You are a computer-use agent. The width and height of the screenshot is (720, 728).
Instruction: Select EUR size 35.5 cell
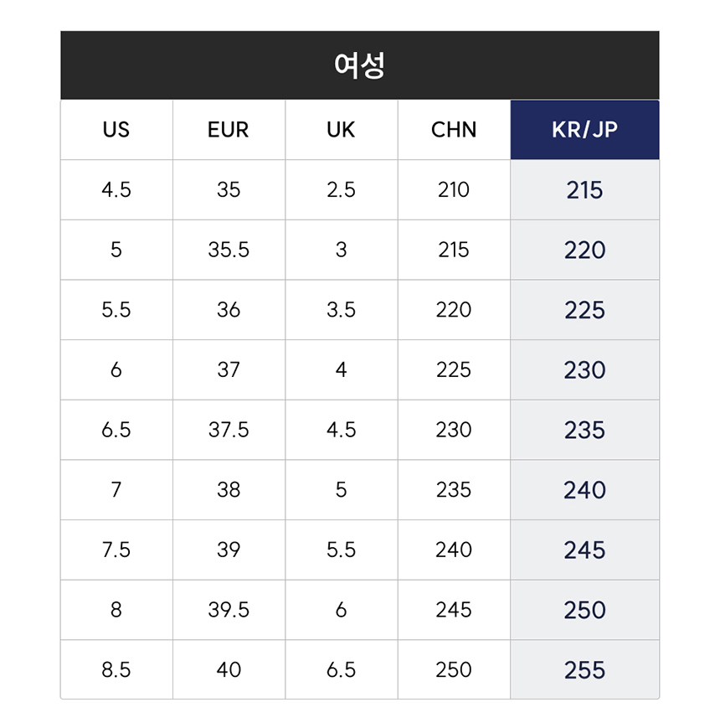tap(229, 250)
